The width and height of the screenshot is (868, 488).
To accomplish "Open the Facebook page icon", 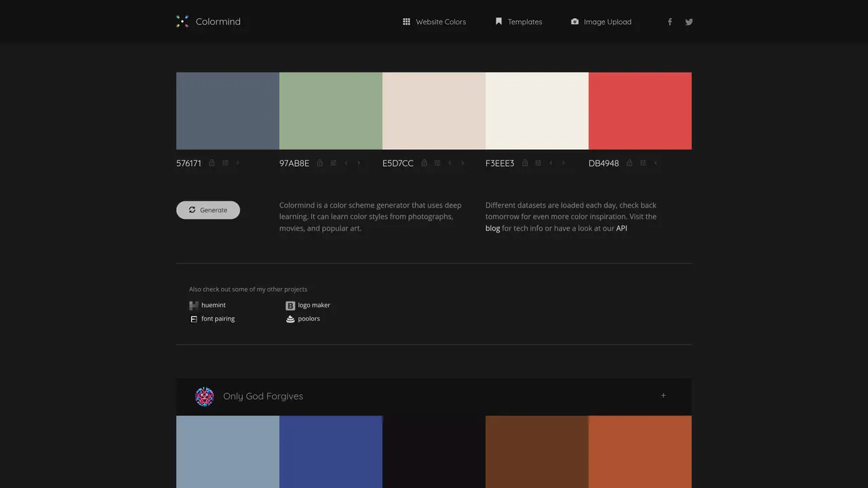I will pyautogui.click(x=670, y=22).
